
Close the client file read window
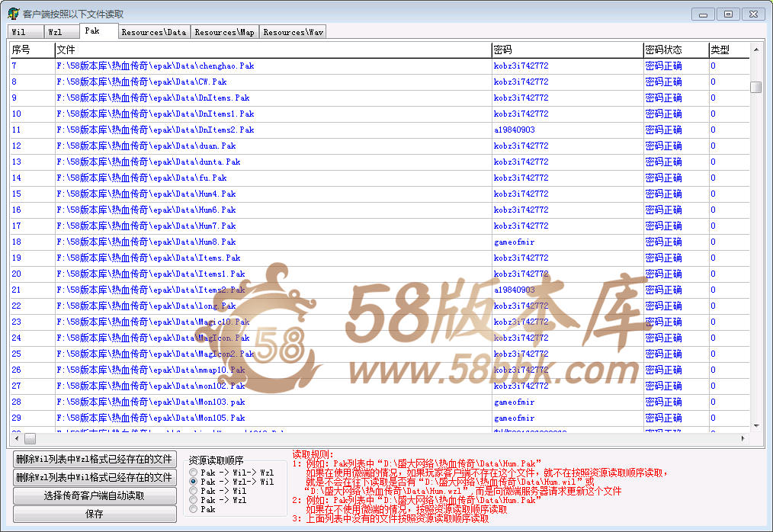pyautogui.click(x=753, y=14)
